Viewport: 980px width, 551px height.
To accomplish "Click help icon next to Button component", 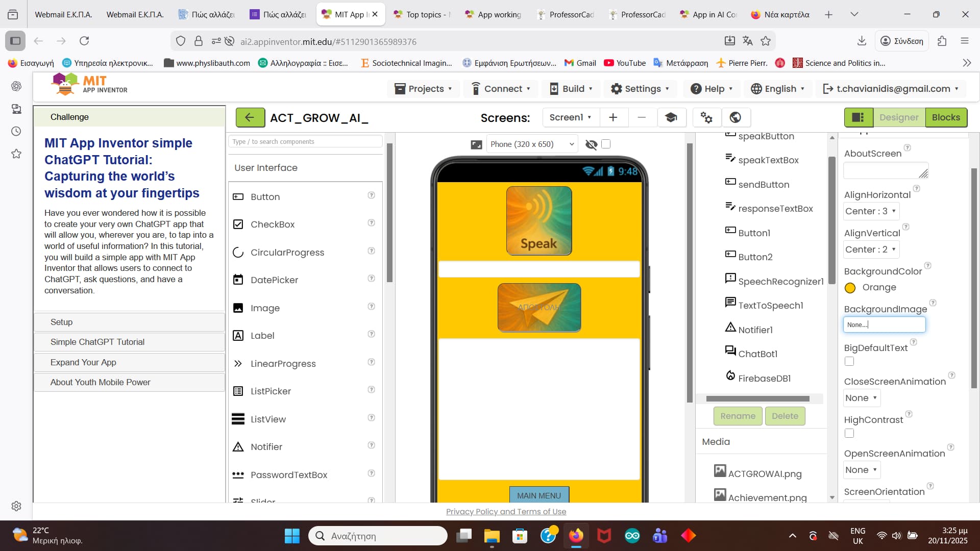I will tap(371, 195).
